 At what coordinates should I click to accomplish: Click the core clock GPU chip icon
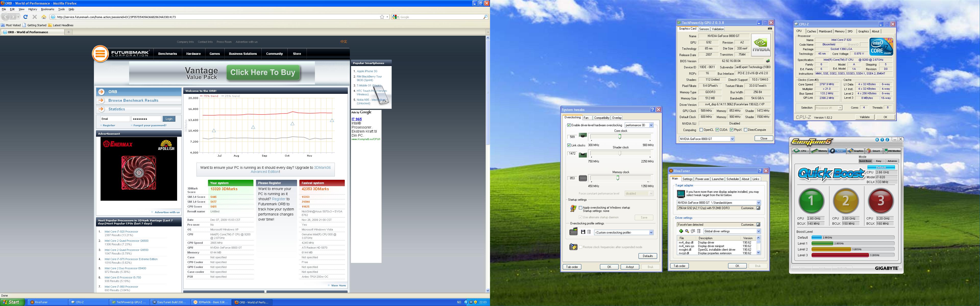(583, 135)
